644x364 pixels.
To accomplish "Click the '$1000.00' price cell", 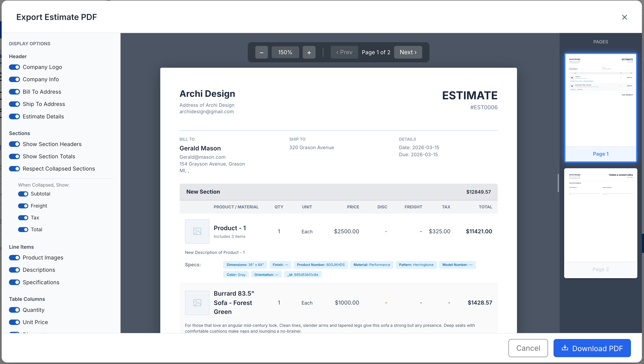I will coord(347,303).
